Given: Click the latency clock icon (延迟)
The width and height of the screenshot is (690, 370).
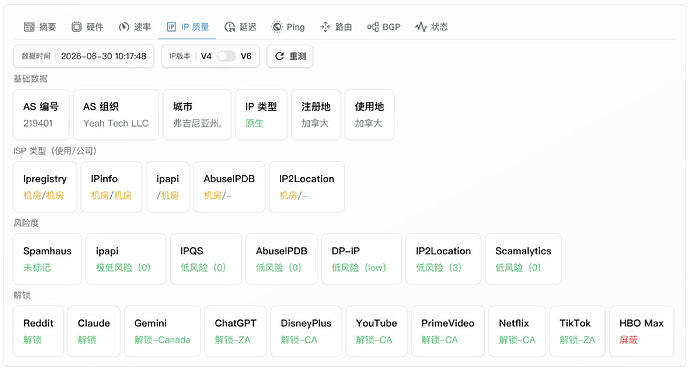Looking at the screenshot, I should 230,27.
